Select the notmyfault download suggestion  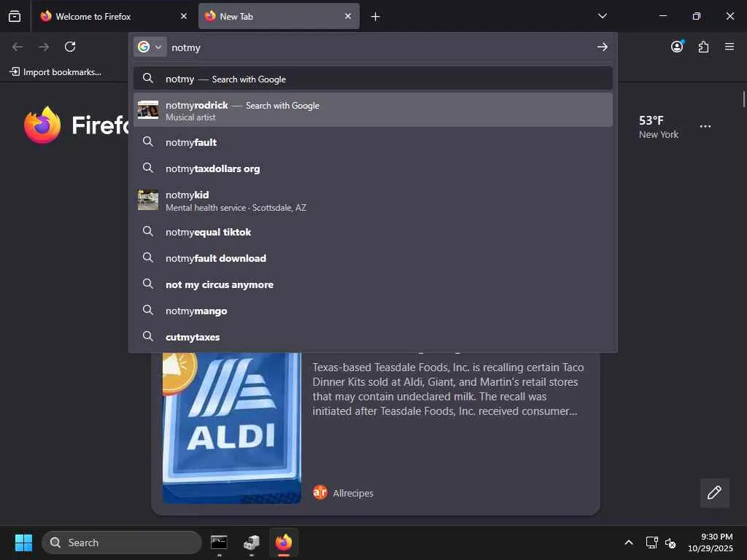coord(373,258)
